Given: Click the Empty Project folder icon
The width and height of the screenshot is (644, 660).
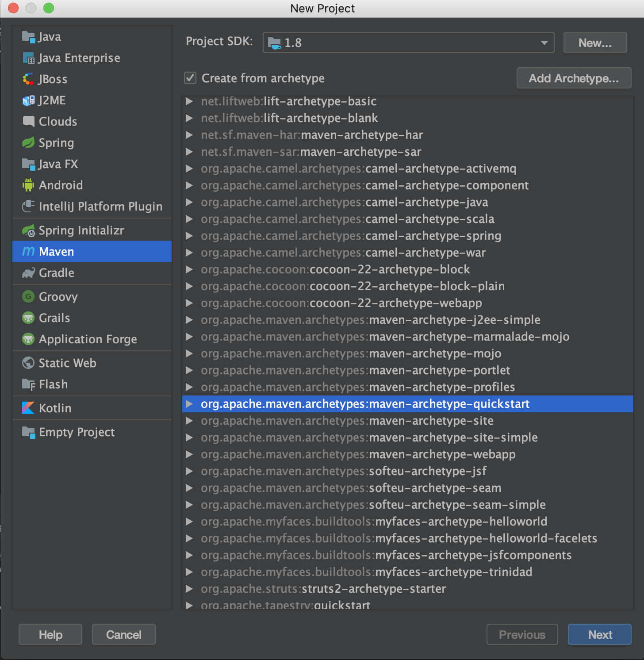Looking at the screenshot, I should 28,432.
